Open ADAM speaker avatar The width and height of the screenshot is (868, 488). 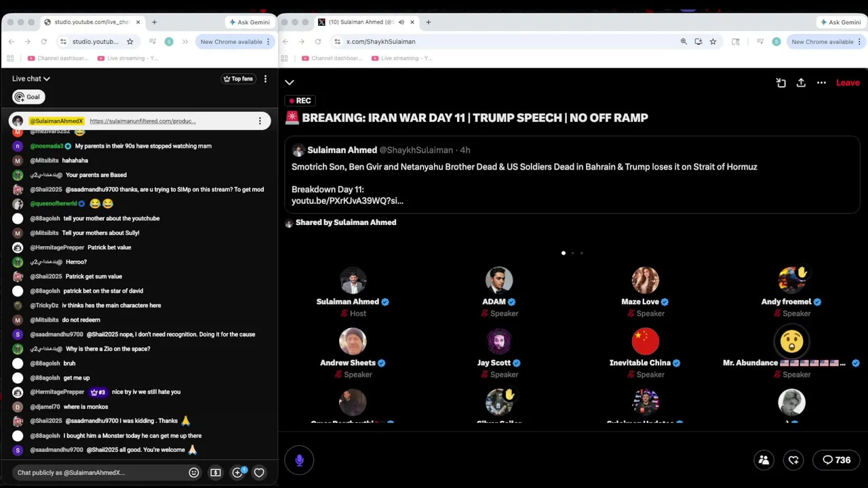(499, 280)
